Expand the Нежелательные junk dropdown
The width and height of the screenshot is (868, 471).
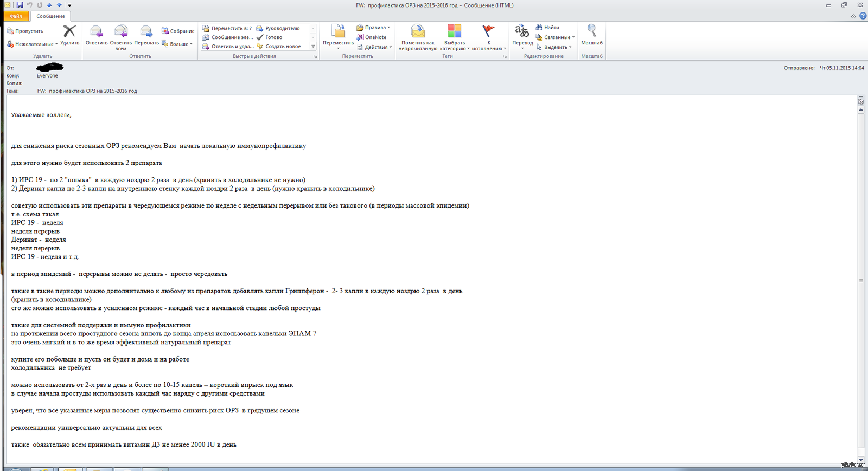tap(33, 44)
